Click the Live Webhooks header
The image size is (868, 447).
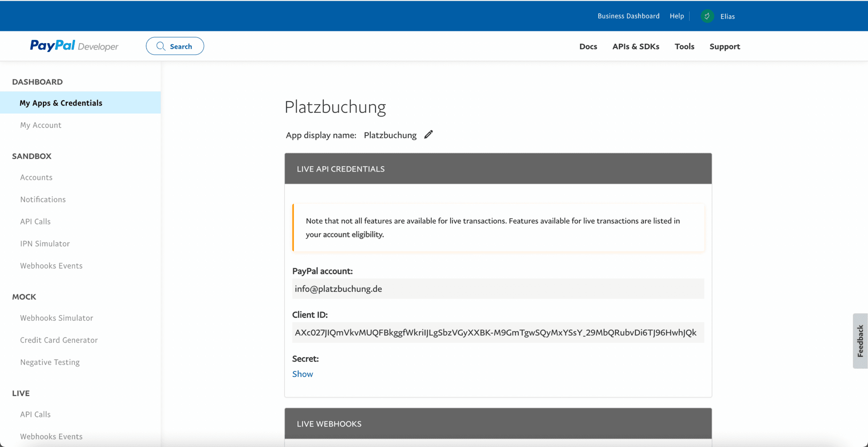click(x=498, y=424)
